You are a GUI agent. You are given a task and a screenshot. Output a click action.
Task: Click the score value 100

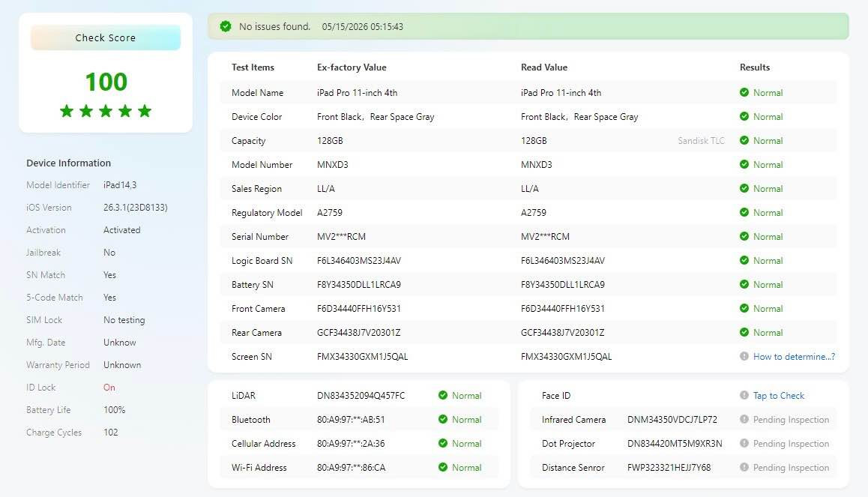pyautogui.click(x=106, y=82)
